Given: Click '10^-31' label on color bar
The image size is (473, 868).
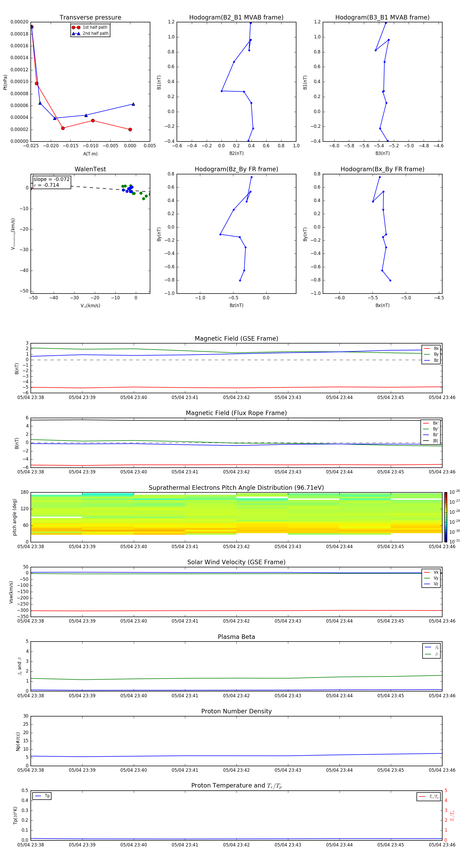Looking at the screenshot, I should tap(455, 542).
